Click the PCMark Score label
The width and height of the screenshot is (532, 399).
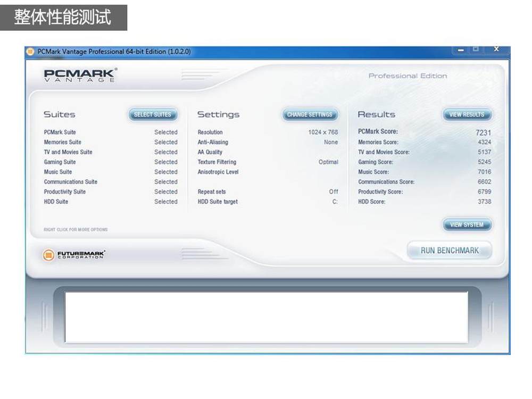[x=378, y=131]
